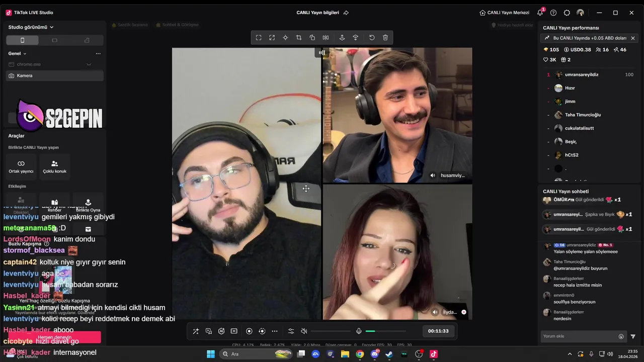This screenshot has height=362, width=644.
Task: Open notifications bell in title bar
Action: pos(540,13)
